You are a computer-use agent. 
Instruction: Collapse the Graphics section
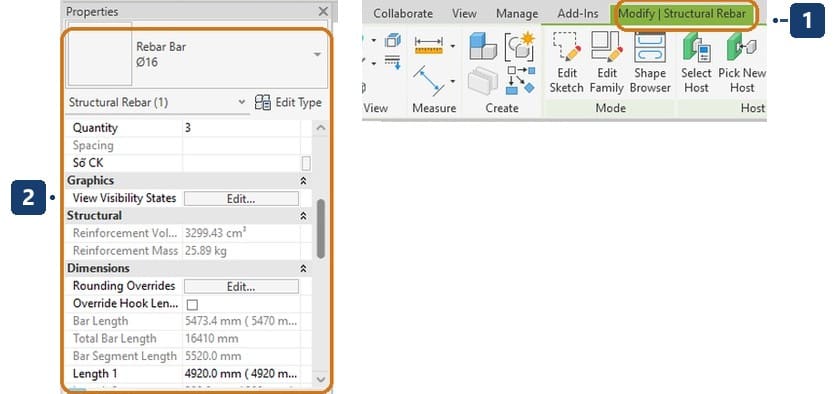(x=303, y=181)
